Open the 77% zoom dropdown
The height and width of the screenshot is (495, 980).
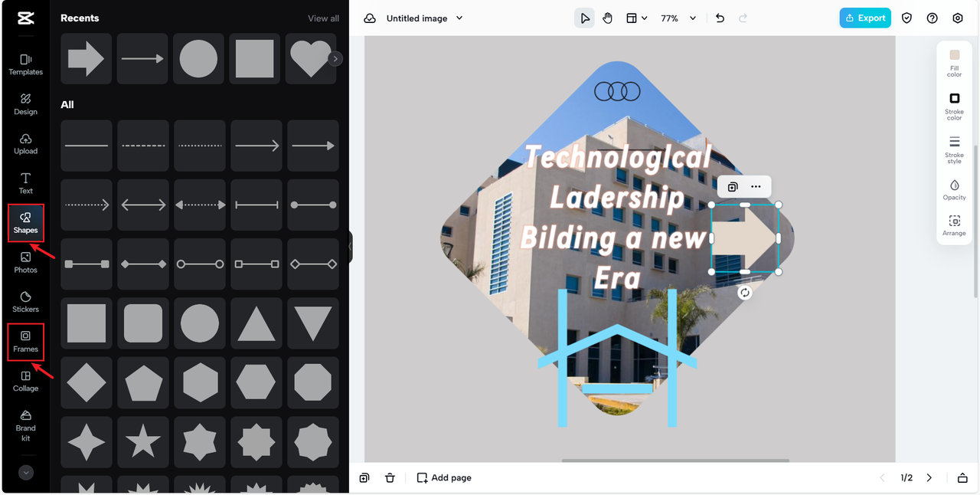click(x=678, y=18)
